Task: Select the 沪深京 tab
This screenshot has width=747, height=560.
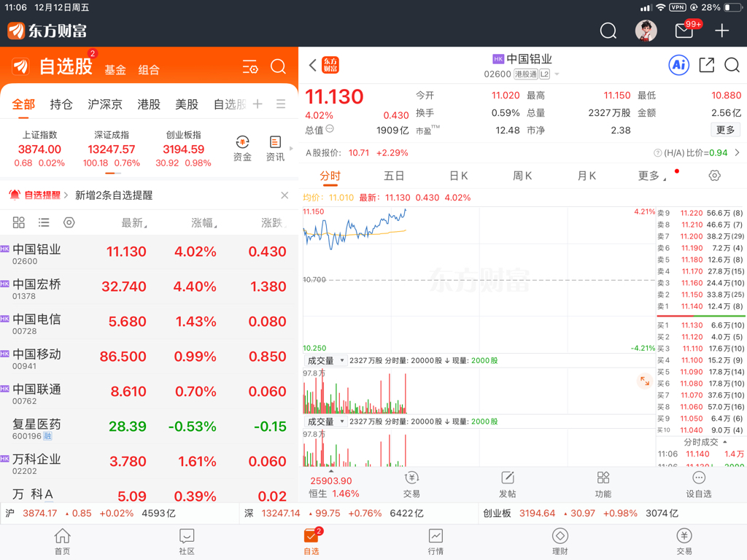Action: (105, 104)
